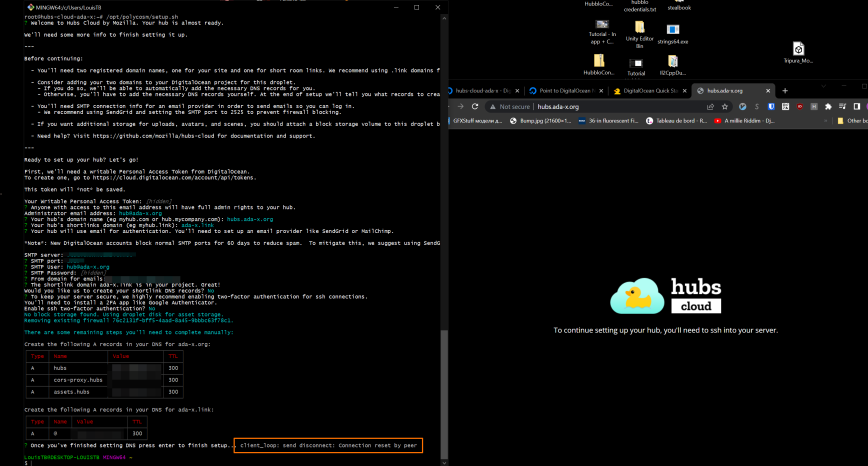Open the Extensions puzzle-piece menu
This screenshot has height=466, width=868.
(x=828, y=106)
